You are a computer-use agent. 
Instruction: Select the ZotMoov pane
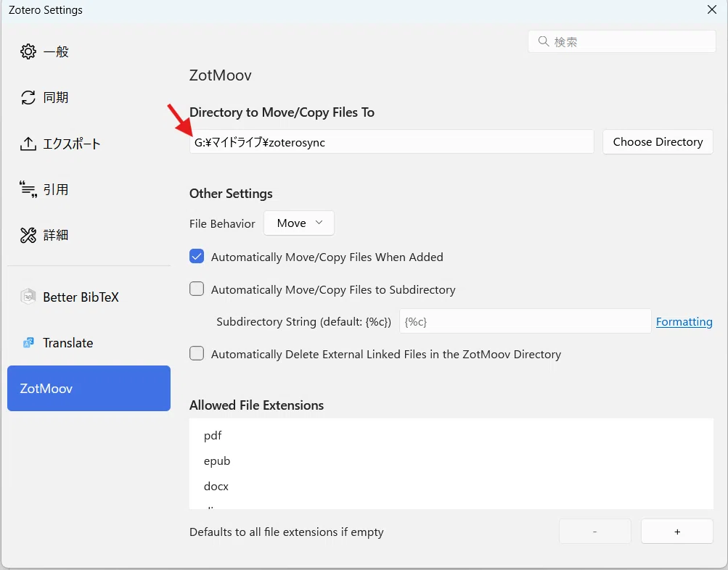tap(89, 388)
